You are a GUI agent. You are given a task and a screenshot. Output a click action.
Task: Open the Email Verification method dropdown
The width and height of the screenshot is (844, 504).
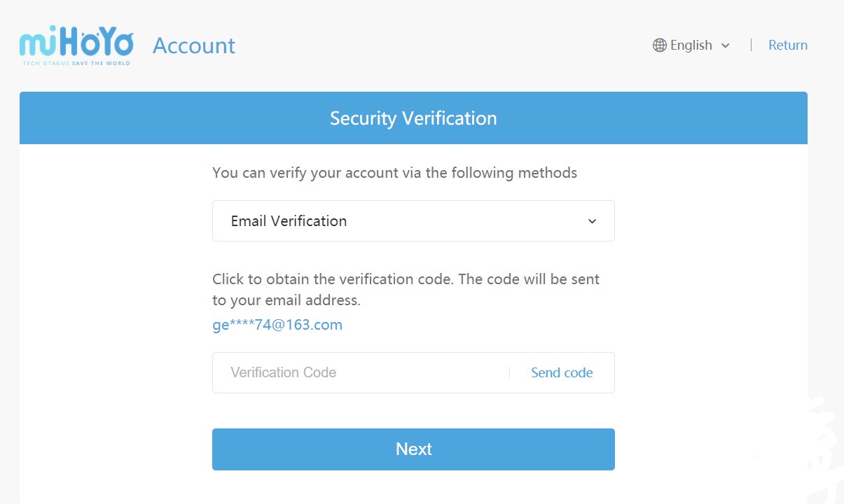(413, 221)
